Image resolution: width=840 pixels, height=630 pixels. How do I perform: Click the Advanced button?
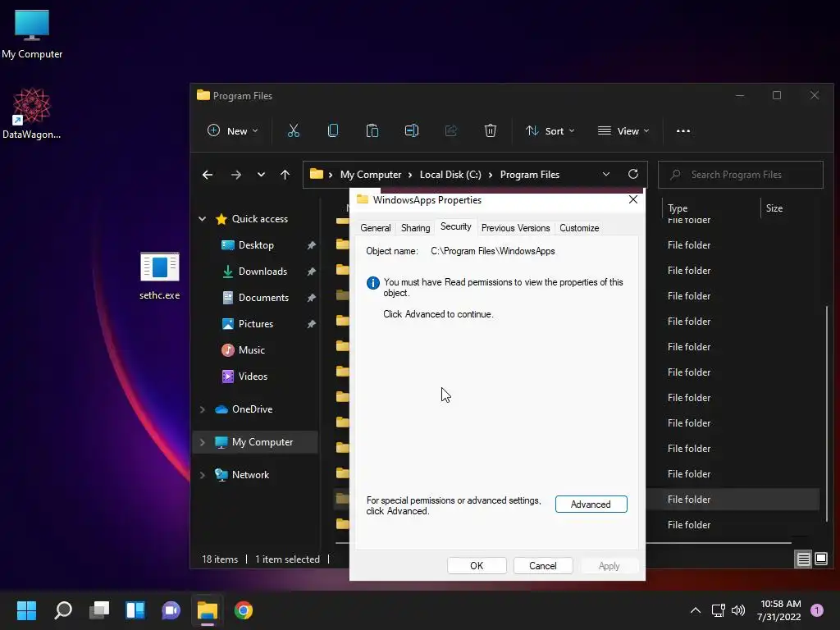click(591, 504)
